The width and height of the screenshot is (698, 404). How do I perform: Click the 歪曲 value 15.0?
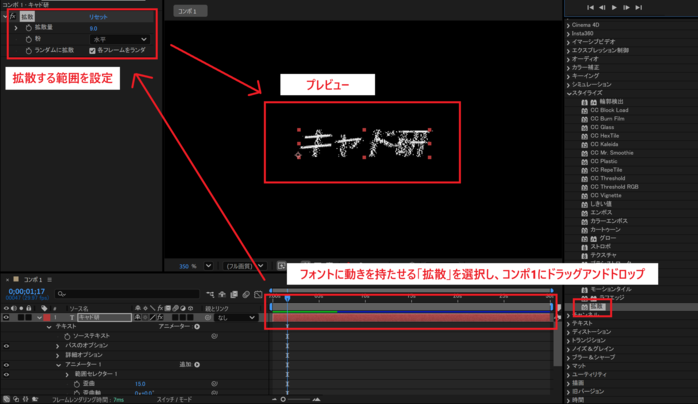pos(140,384)
